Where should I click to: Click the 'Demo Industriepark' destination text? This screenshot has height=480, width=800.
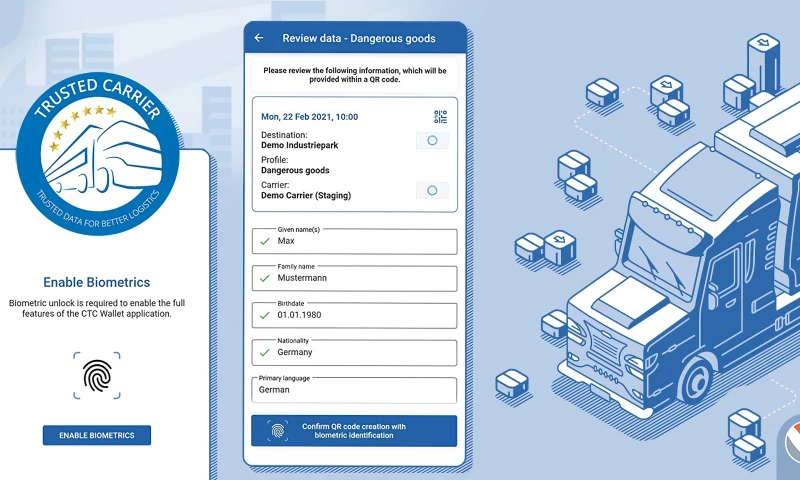299,145
